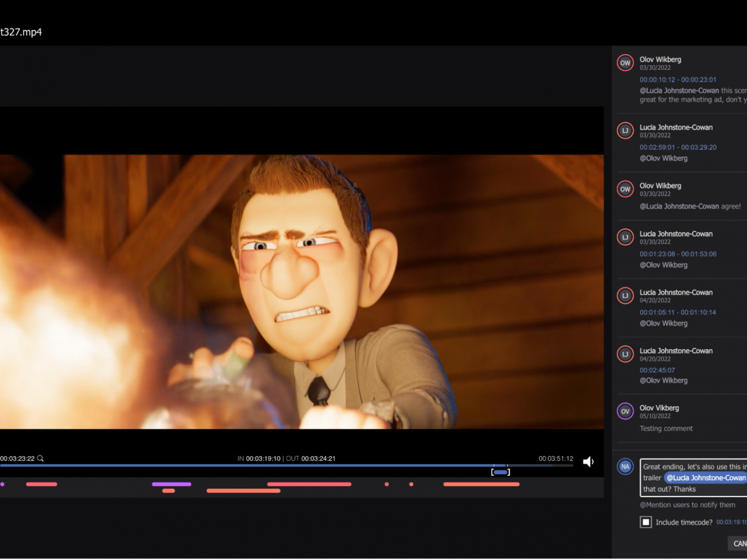The width and height of the screenshot is (747, 560).
Task: Jump to comment range 00:01:05:11 - 00:01:10:14
Action: click(x=678, y=312)
